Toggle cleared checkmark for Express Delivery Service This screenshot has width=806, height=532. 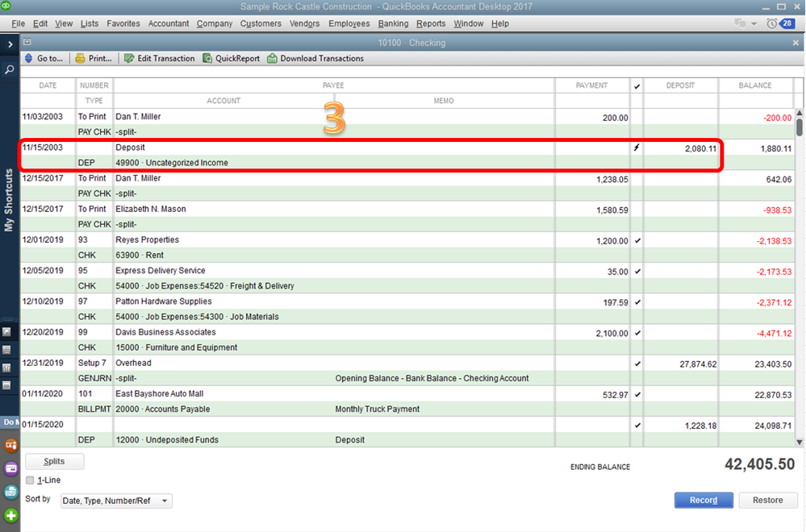pyautogui.click(x=637, y=271)
